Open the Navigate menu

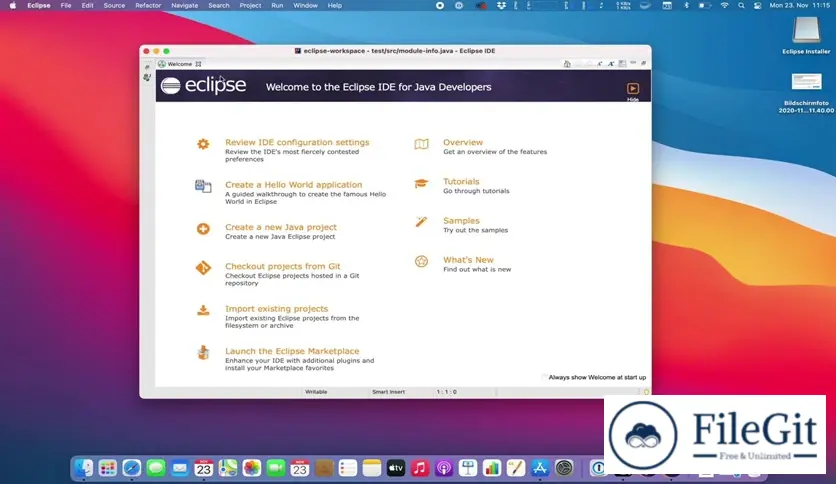[184, 5]
